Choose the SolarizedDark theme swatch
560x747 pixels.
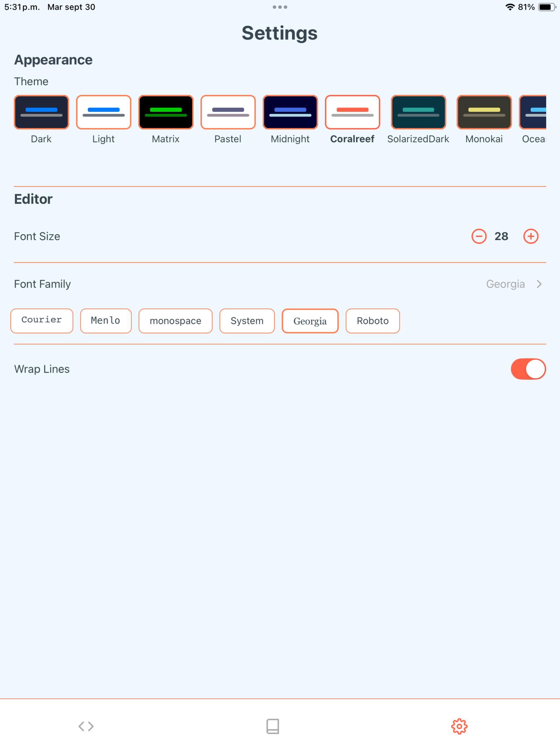point(418,112)
